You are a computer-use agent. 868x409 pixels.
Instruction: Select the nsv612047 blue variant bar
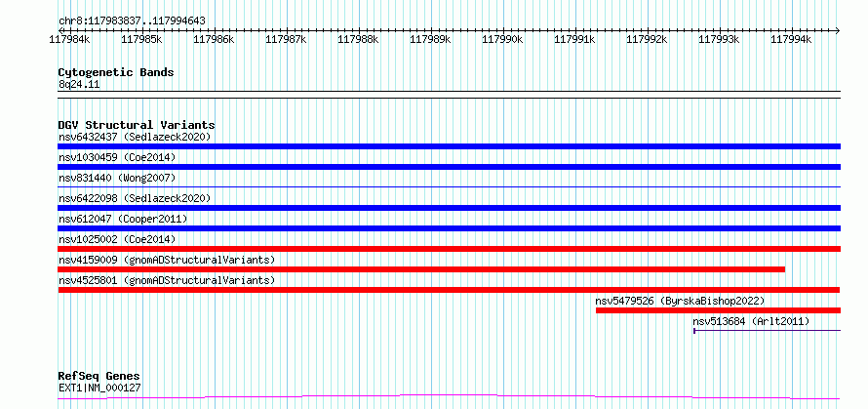point(449,228)
